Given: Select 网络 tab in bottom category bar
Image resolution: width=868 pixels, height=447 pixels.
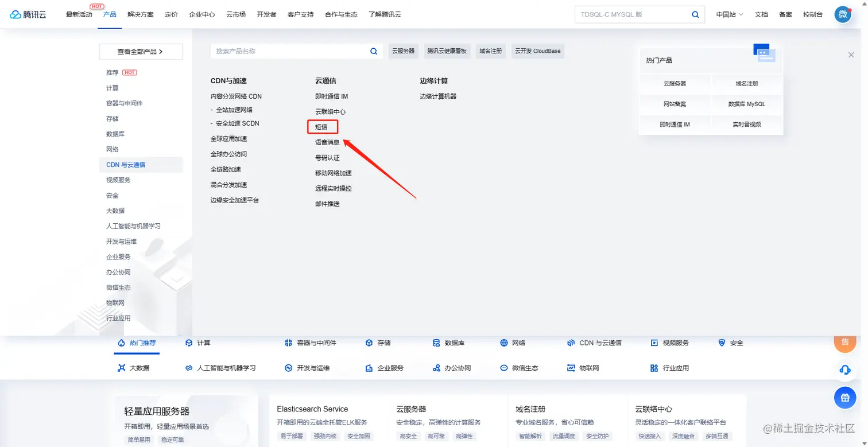Looking at the screenshot, I should point(512,343).
